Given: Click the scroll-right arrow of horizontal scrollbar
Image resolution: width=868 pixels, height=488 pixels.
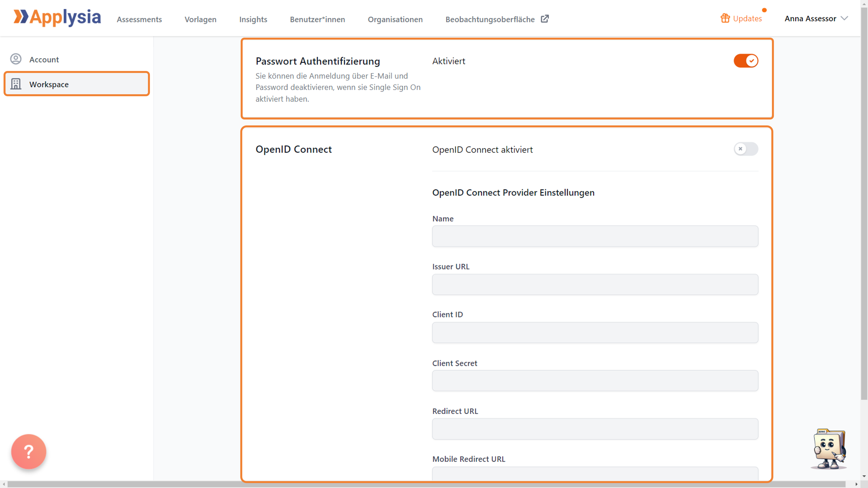Looking at the screenshot, I should (x=856, y=484).
